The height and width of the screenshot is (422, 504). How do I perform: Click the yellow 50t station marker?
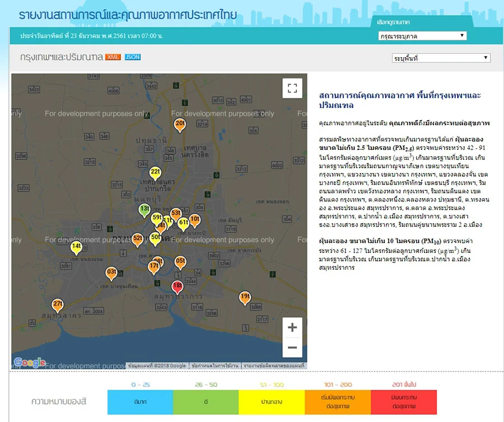click(155, 238)
